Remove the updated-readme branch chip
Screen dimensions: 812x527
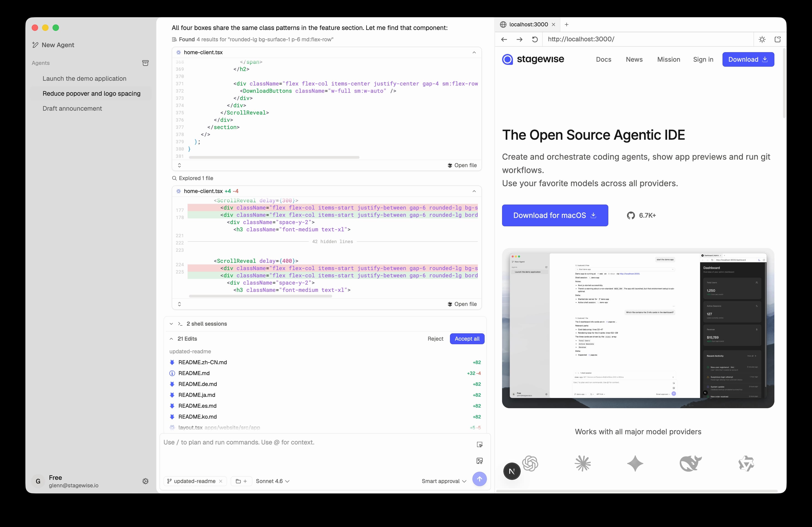[221, 481]
